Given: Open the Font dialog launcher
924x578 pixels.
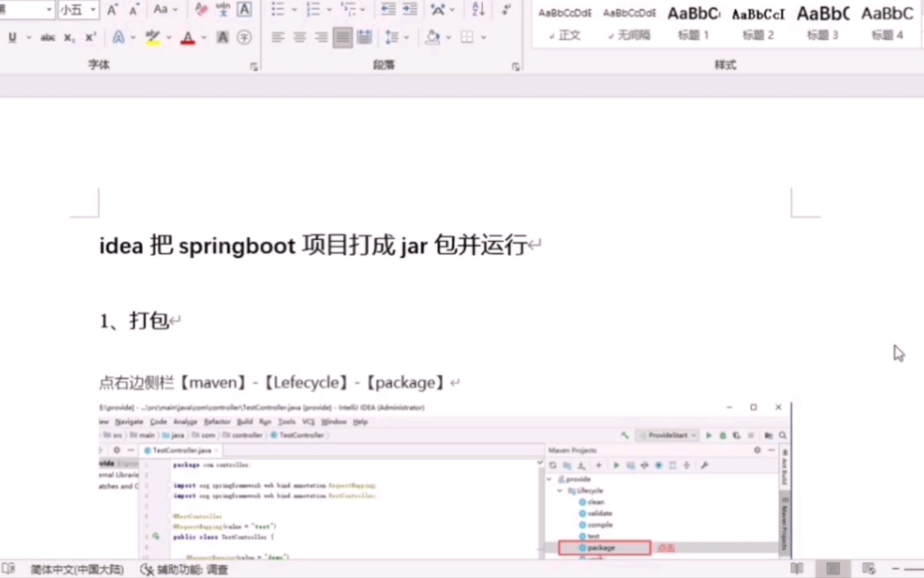Looking at the screenshot, I should [254, 66].
